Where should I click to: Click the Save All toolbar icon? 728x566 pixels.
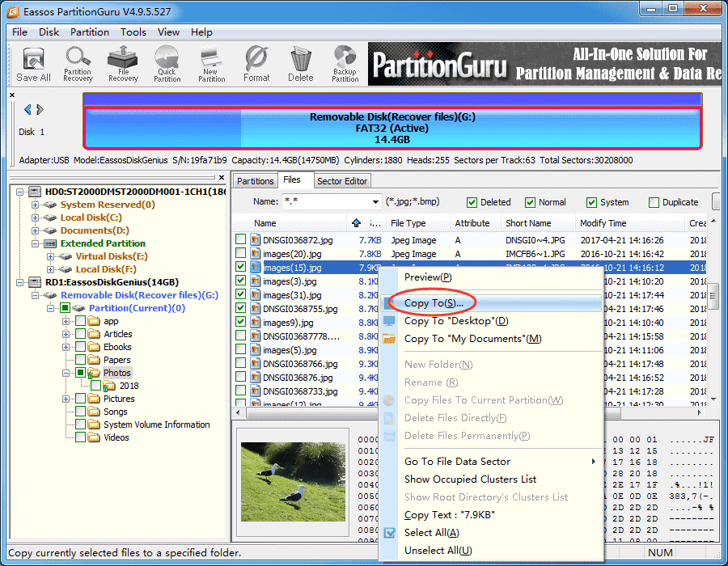tap(33, 65)
